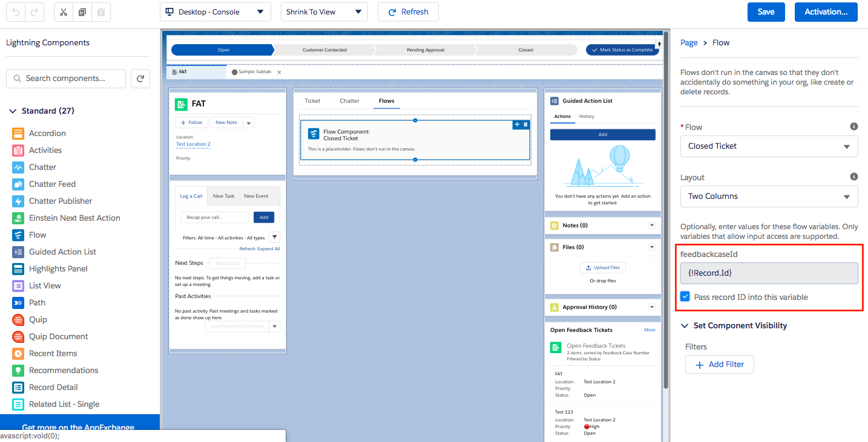Image resolution: width=868 pixels, height=442 pixels.
Task: Click the Refresh toolbar button
Action: [408, 12]
